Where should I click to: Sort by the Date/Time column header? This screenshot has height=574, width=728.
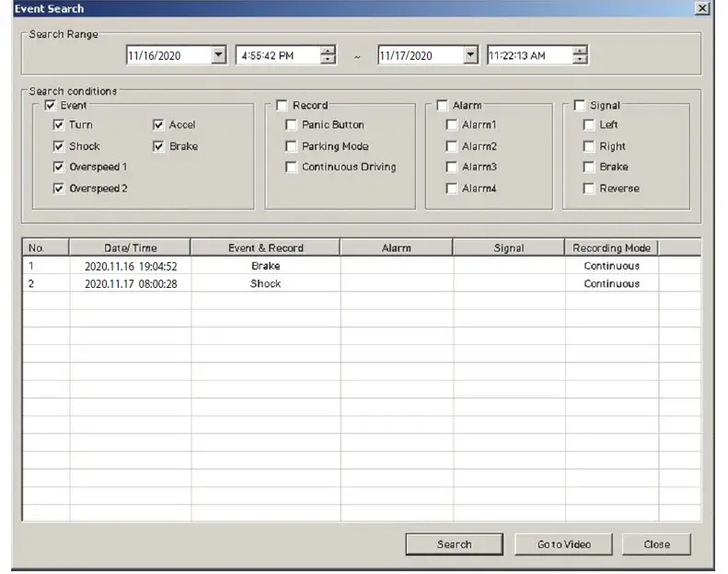click(130, 247)
